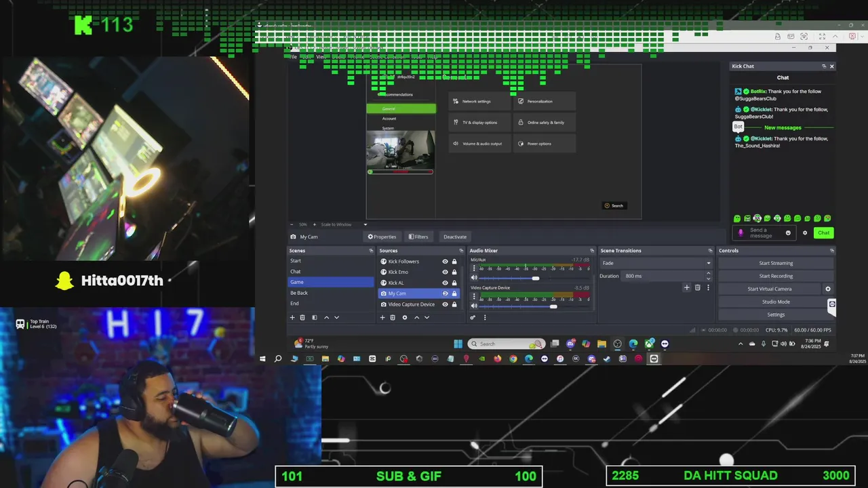Pop out the Kick Chat dock

[824, 66]
